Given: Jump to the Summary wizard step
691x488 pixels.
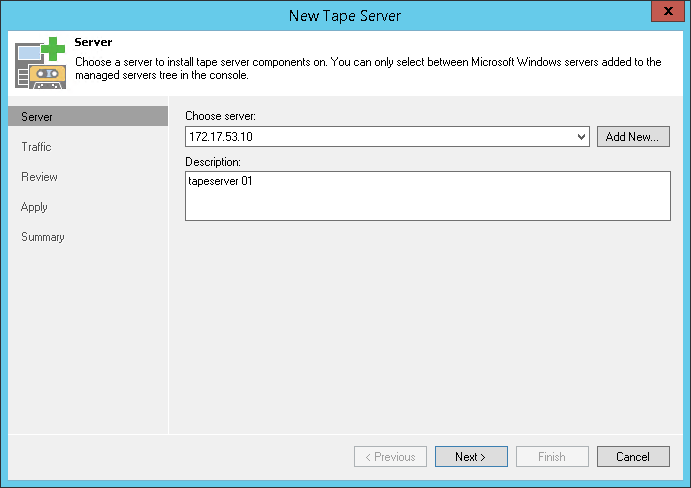Looking at the screenshot, I should pos(43,237).
